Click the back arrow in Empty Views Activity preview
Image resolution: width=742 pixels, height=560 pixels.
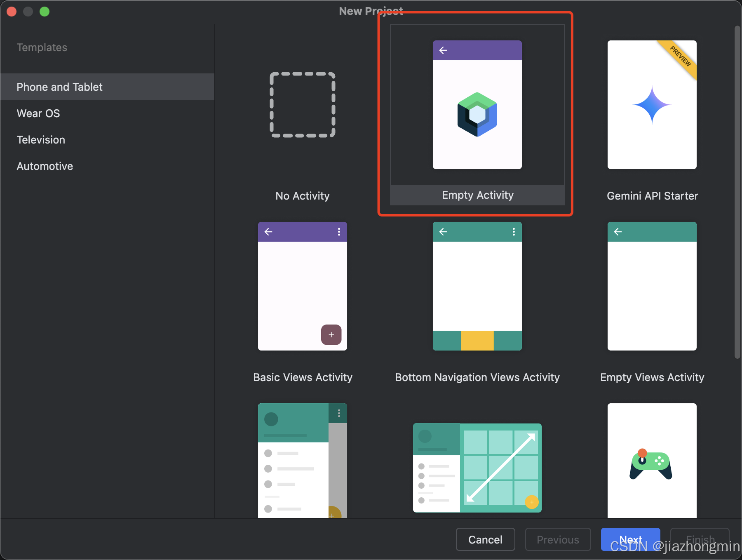(x=618, y=232)
